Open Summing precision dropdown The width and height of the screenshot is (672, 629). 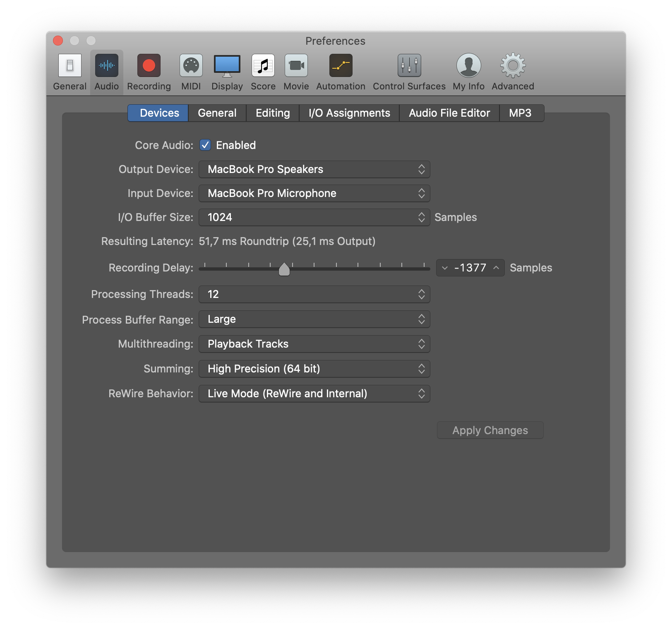tap(314, 369)
